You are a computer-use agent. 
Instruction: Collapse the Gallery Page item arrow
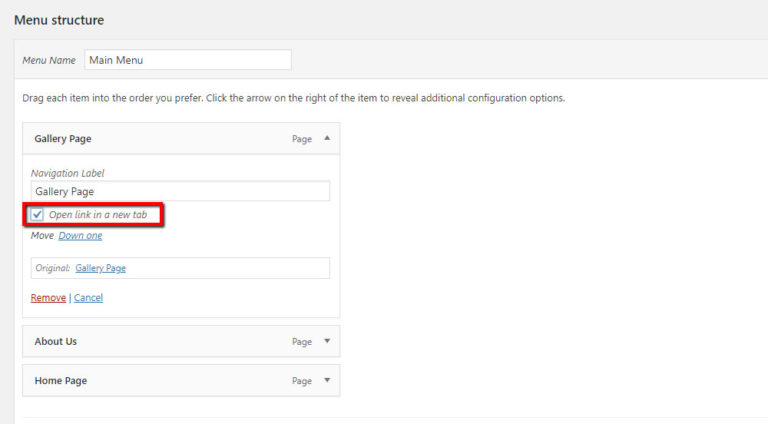[x=327, y=138]
